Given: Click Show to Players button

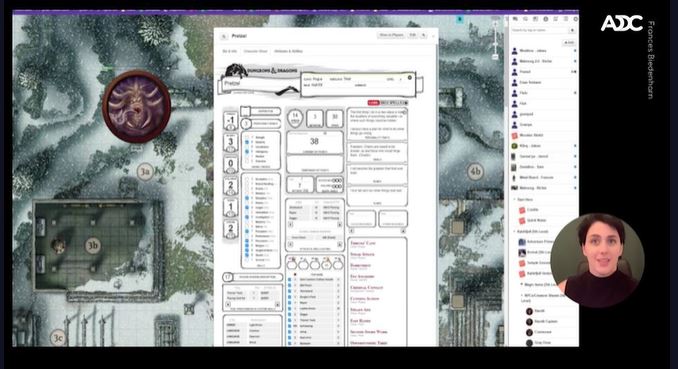Looking at the screenshot, I should click(x=391, y=35).
